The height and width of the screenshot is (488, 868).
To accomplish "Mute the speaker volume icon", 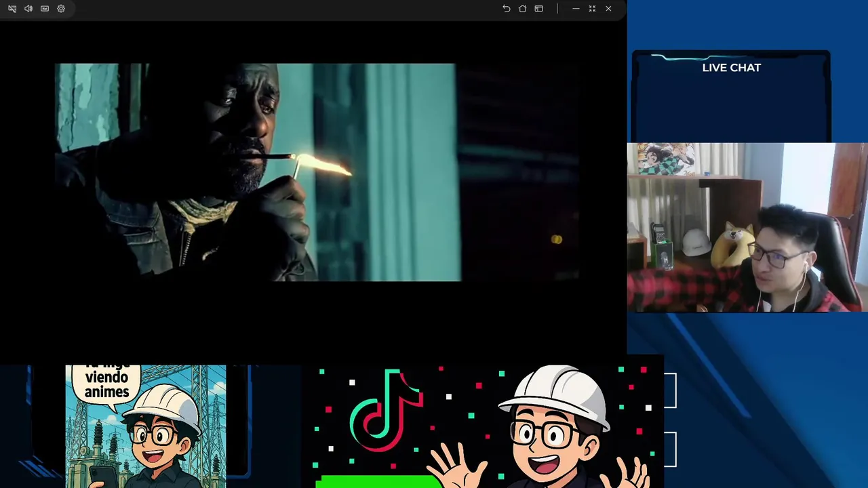I will point(28,9).
